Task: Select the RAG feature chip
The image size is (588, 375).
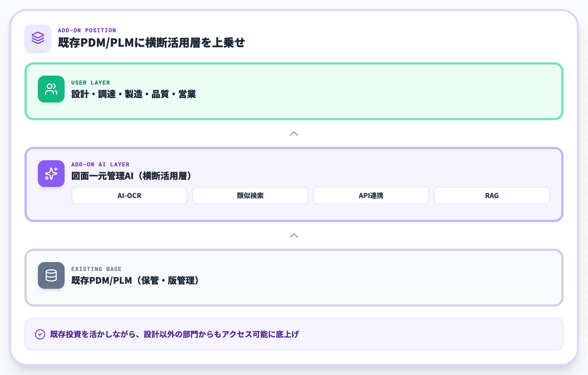Action: point(491,195)
